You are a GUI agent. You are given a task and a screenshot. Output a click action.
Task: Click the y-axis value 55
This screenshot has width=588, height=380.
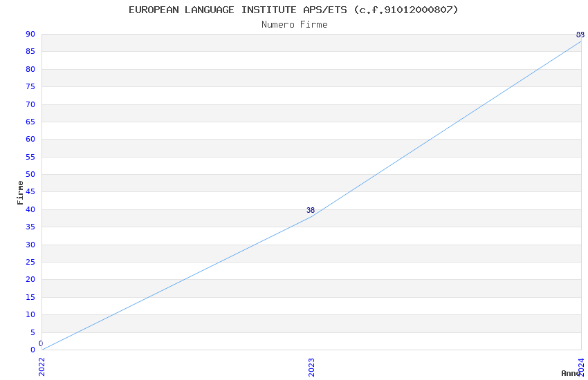pyautogui.click(x=30, y=157)
